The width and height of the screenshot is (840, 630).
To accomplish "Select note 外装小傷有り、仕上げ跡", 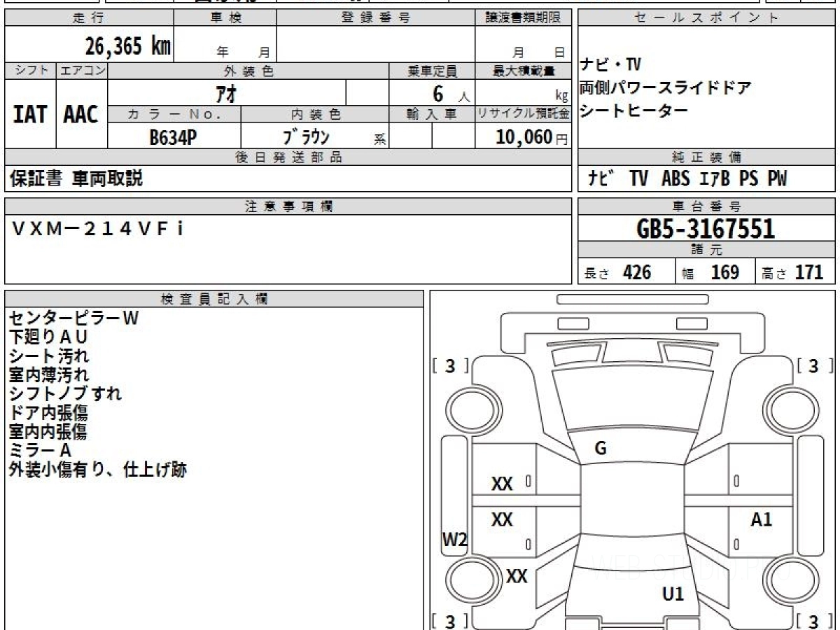I will point(98,470).
